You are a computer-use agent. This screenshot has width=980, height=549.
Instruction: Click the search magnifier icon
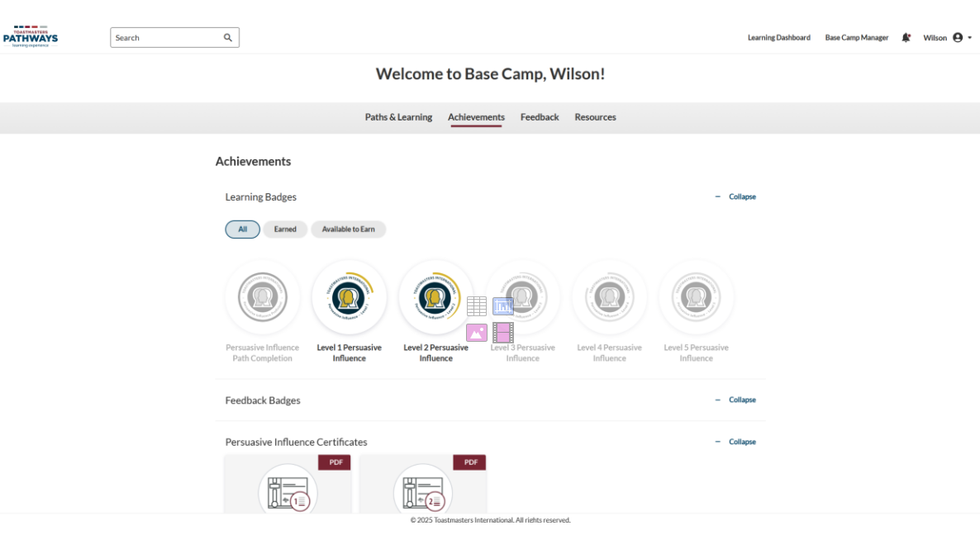pyautogui.click(x=228, y=38)
